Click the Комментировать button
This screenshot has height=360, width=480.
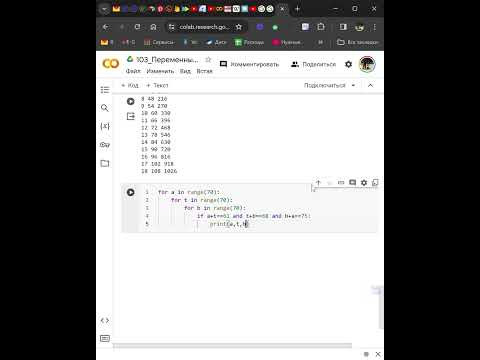[250, 64]
